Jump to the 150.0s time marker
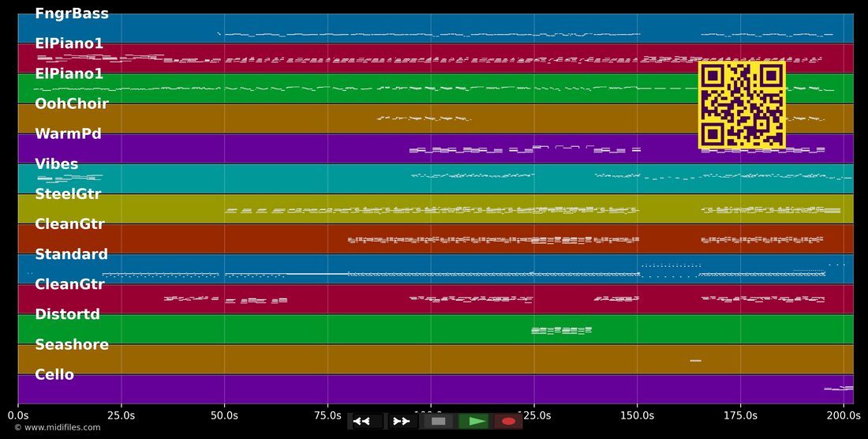Screen dimensions: 868x439 [x=637, y=415]
